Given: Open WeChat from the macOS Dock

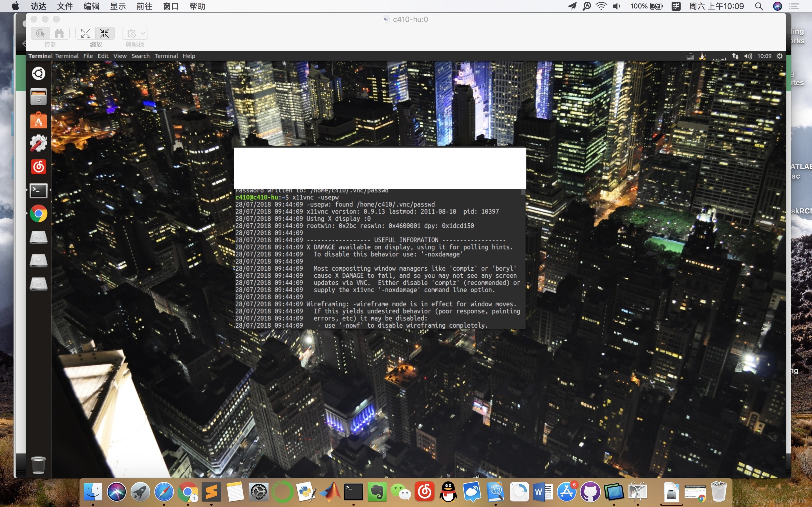Looking at the screenshot, I should click(x=401, y=492).
